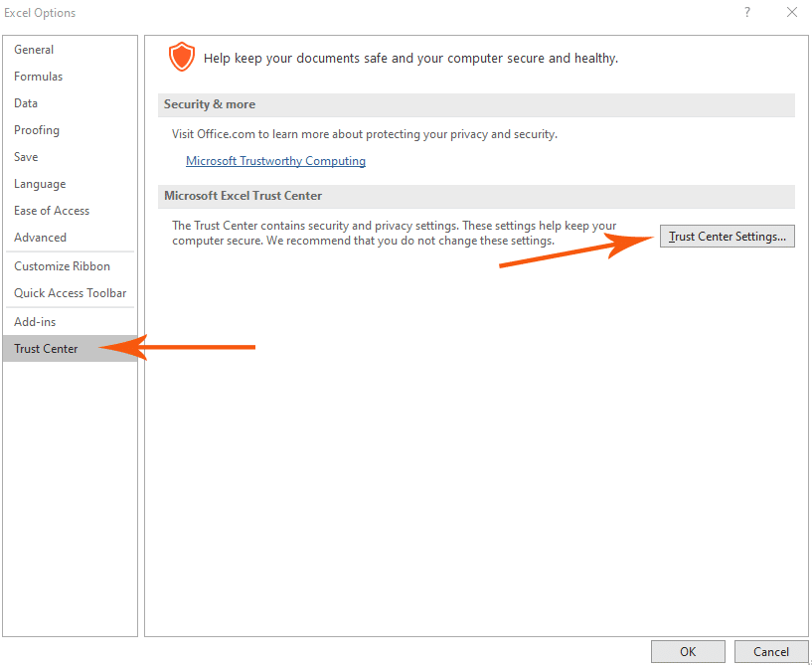
Task: Dismiss the dialog with Cancel
Action: point(772,651)
